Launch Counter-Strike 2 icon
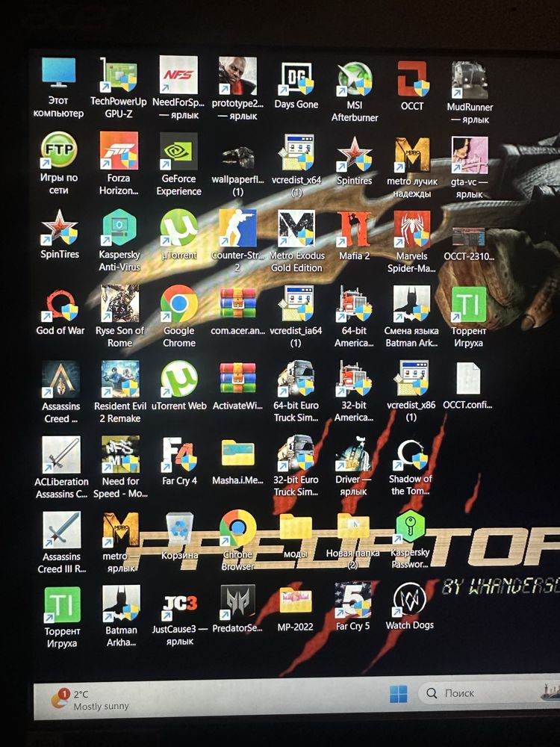Viewport: 560px width, 747px height. point(238,229)
